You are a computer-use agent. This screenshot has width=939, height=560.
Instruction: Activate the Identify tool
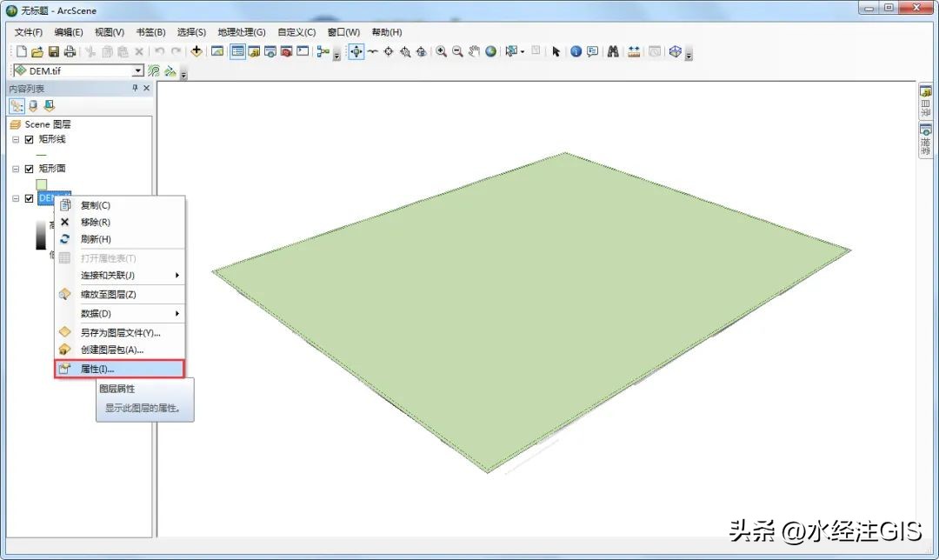(576, 51)
